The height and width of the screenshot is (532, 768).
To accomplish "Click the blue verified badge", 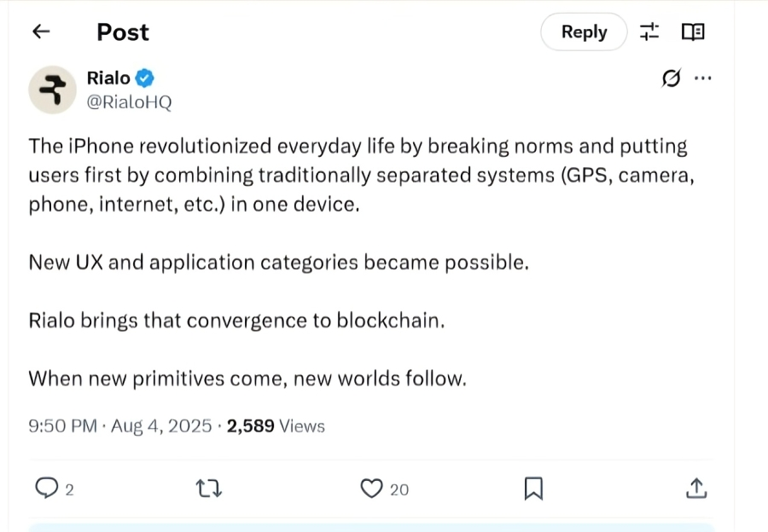I will 146,78.
